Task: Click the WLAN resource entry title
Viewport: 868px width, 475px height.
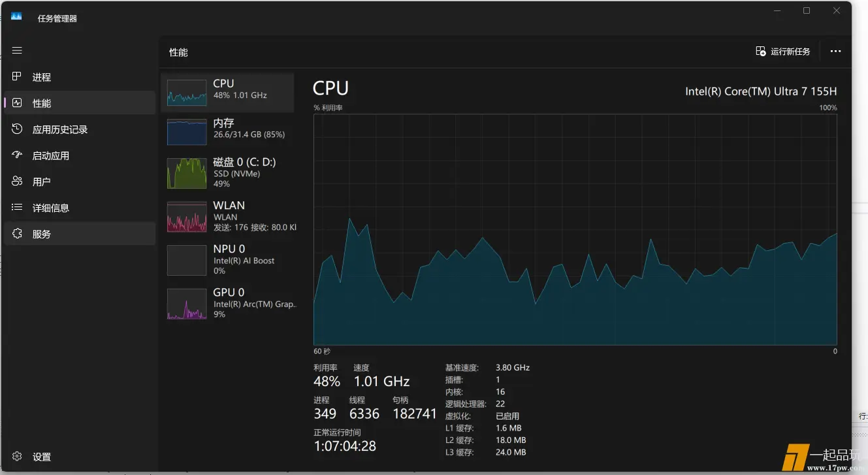Action: tap(229, 205)
